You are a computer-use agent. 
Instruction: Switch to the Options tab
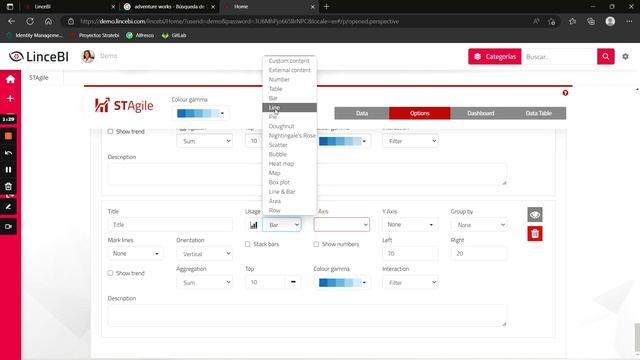click(x=420, y=113)
